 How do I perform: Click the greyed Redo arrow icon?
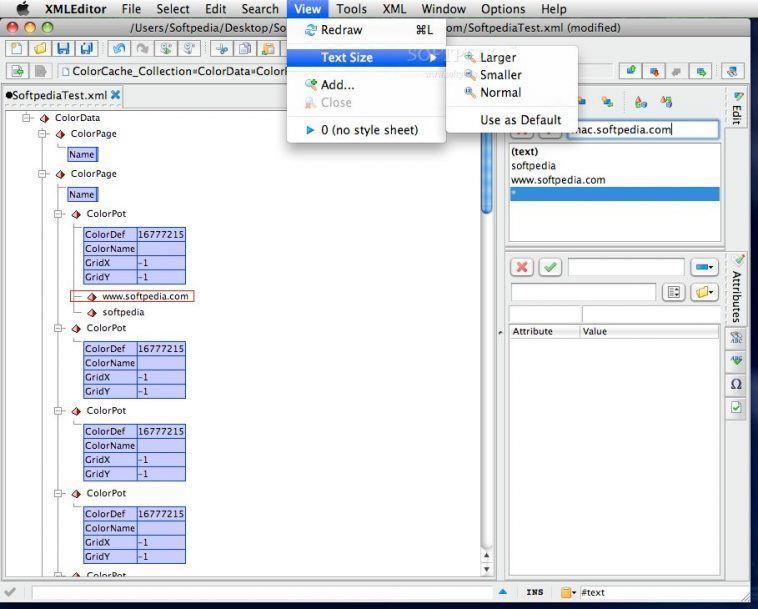click(143, 48)
